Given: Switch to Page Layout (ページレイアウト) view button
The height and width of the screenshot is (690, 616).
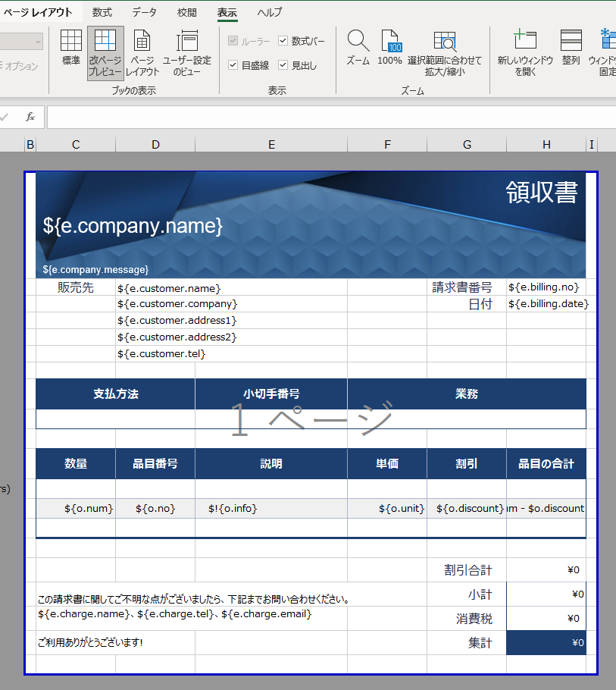Looking at the screenshot, I should (142, 53).
